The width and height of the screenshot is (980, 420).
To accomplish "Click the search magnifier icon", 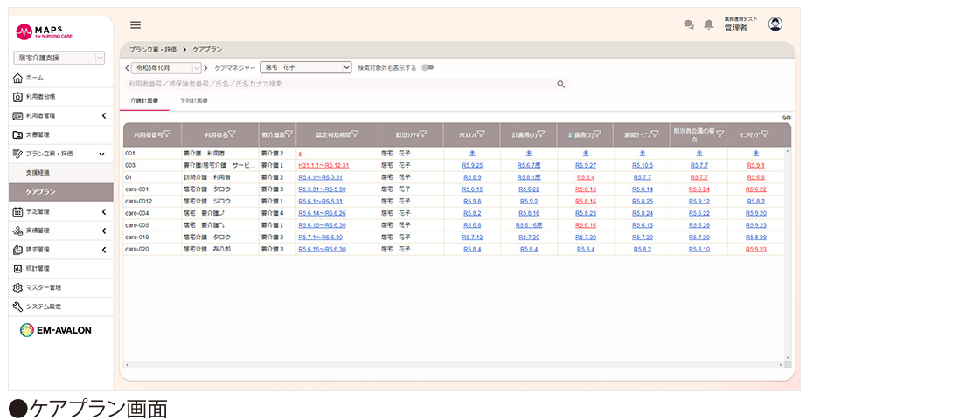I will pos(560,84).
